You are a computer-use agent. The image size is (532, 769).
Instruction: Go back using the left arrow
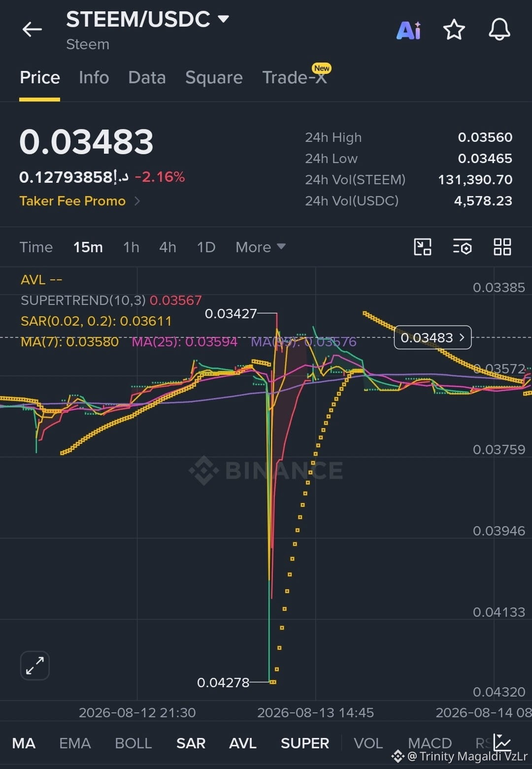tap(32, 30)
